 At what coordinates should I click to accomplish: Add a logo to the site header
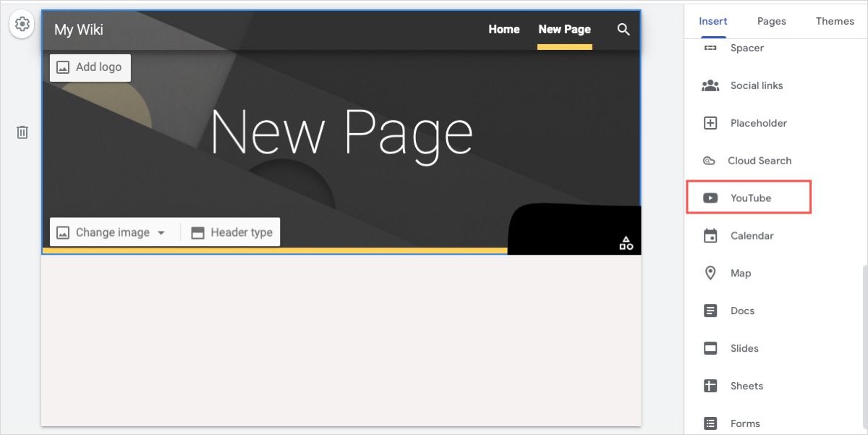click(x=90, y=67)
